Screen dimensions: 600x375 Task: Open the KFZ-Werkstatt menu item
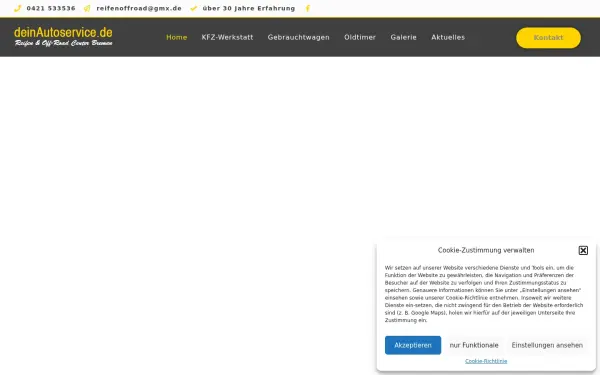(x=227, y=38)
